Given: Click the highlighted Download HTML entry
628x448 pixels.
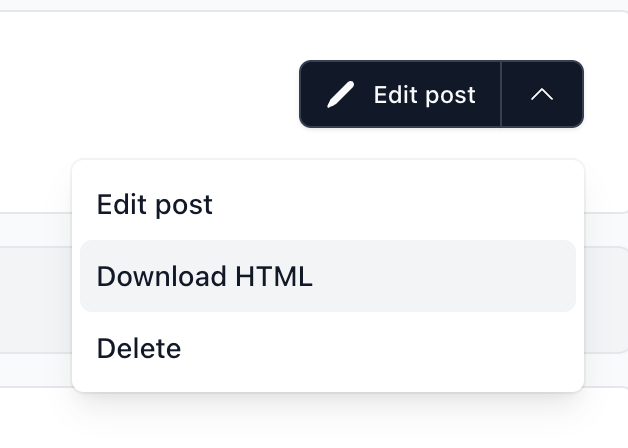Looking at the screenshot, I should (x=205, y=276).
